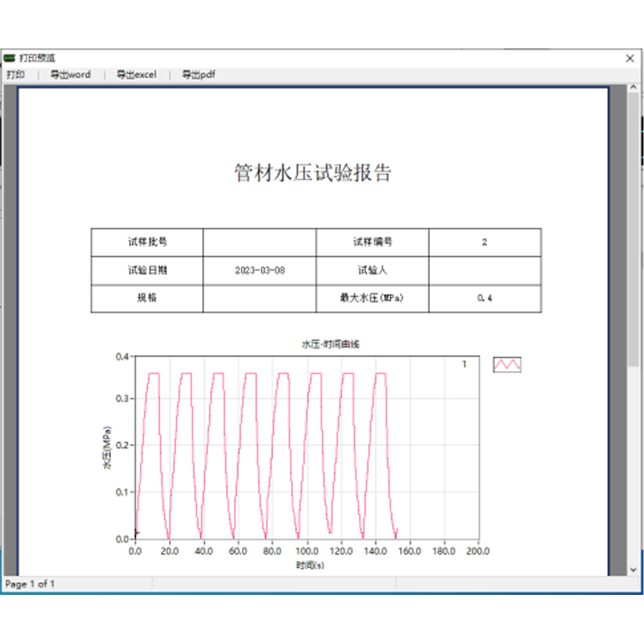Click the x-axis tick 60.0

[x=237, y=551]
